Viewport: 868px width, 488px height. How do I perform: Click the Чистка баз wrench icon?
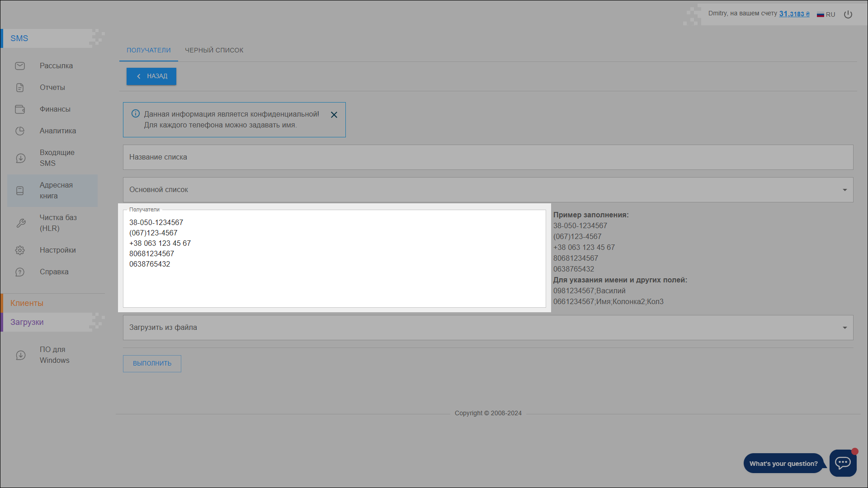click(21, 223)
